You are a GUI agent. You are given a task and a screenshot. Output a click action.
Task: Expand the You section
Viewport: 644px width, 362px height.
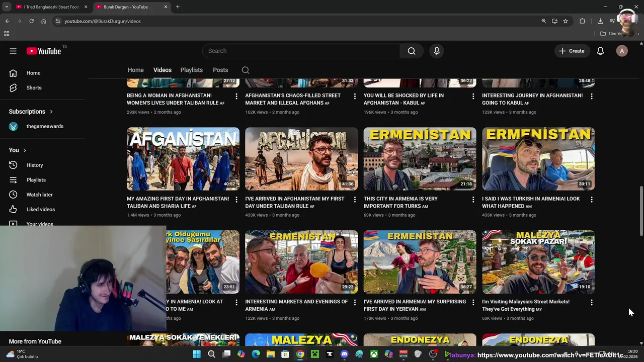(18, 150)
